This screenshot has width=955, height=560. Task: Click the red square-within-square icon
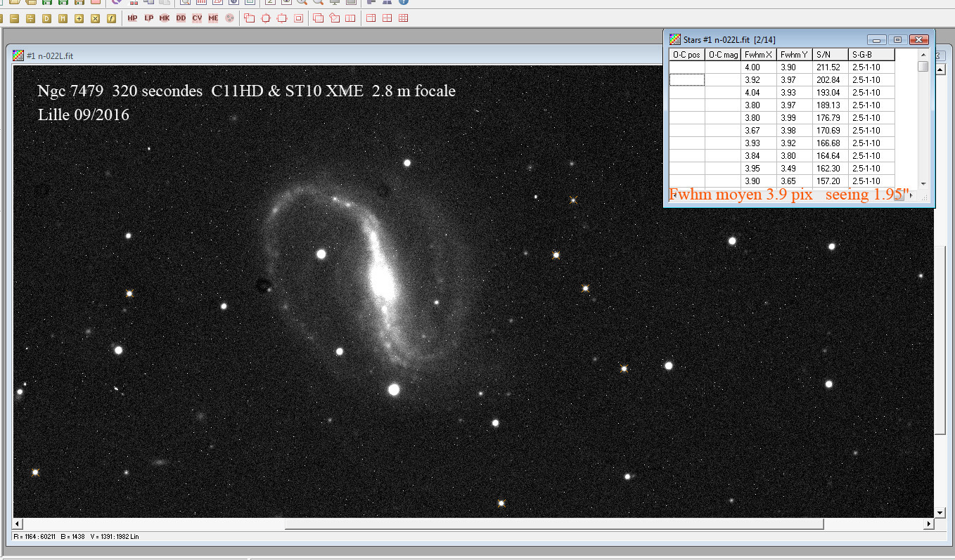(298, 18)
